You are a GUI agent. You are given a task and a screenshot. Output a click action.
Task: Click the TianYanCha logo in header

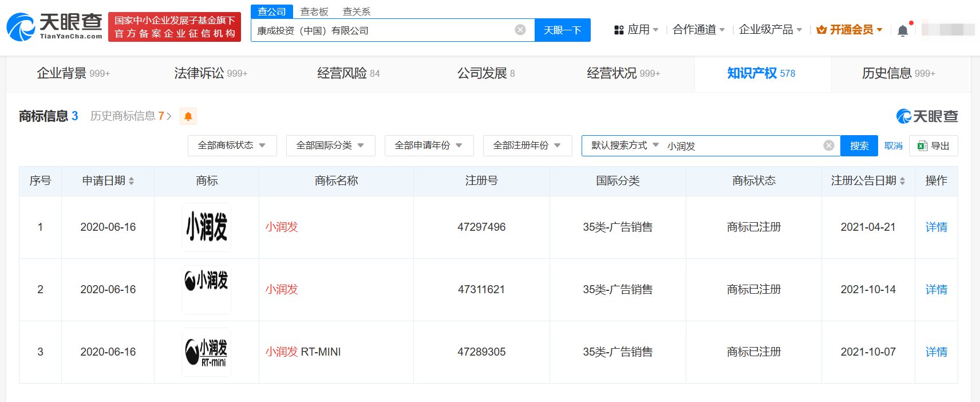(x=54, y=27)
